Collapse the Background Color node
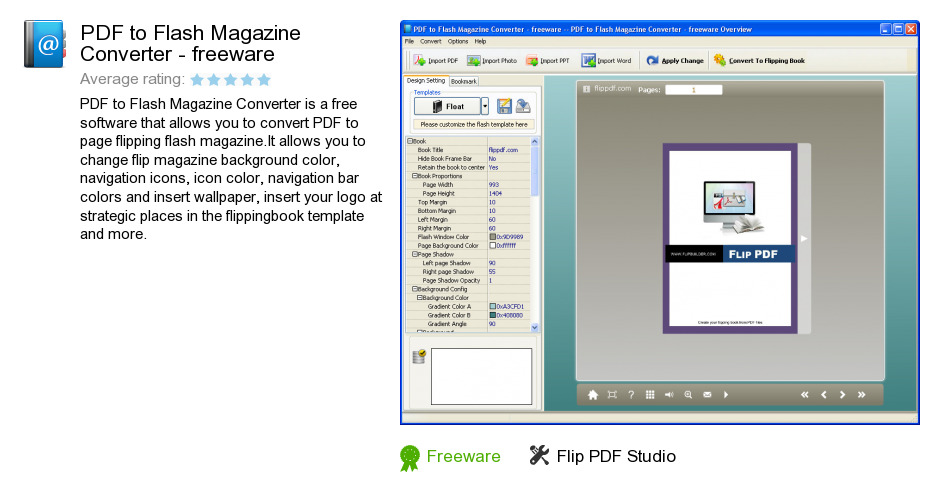 [x=420, y=297]
